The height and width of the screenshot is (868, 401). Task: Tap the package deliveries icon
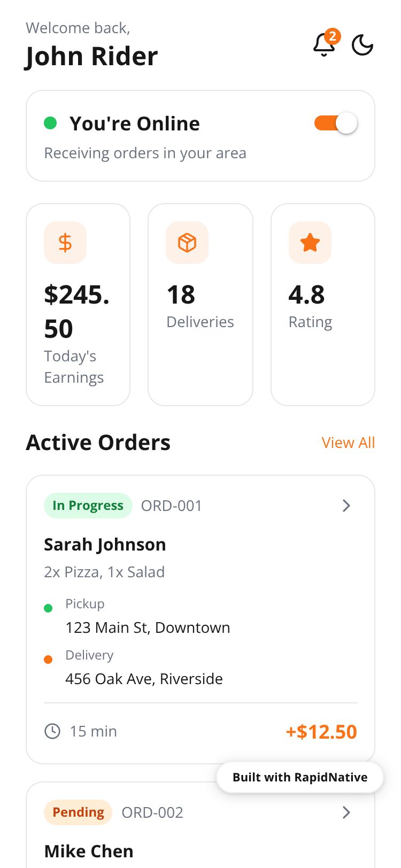pos(187,243)
